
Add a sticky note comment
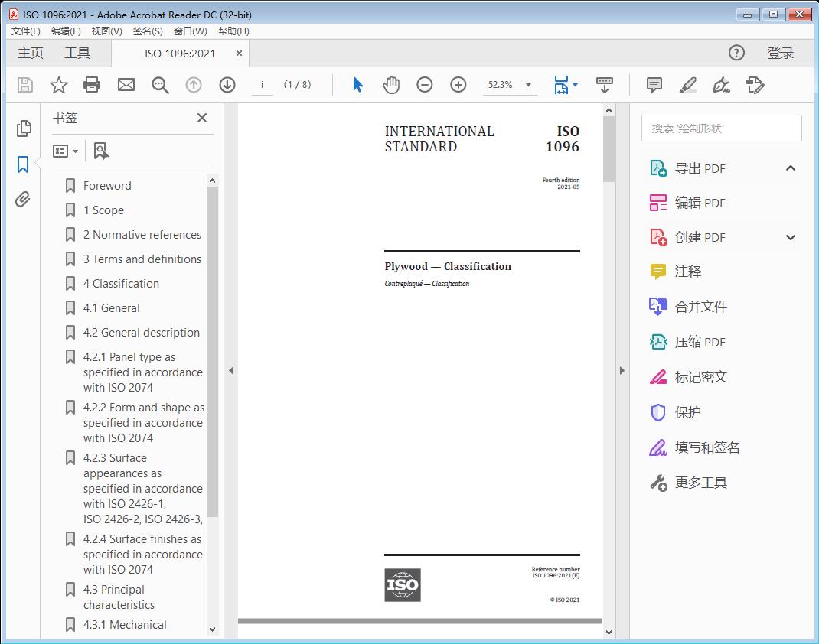tap(654, 85)
